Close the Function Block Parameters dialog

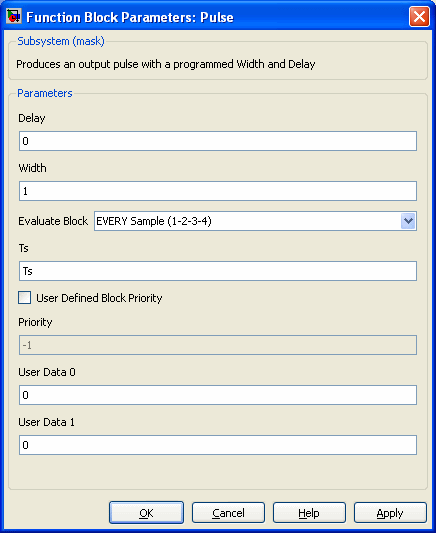tap(419, 16)
